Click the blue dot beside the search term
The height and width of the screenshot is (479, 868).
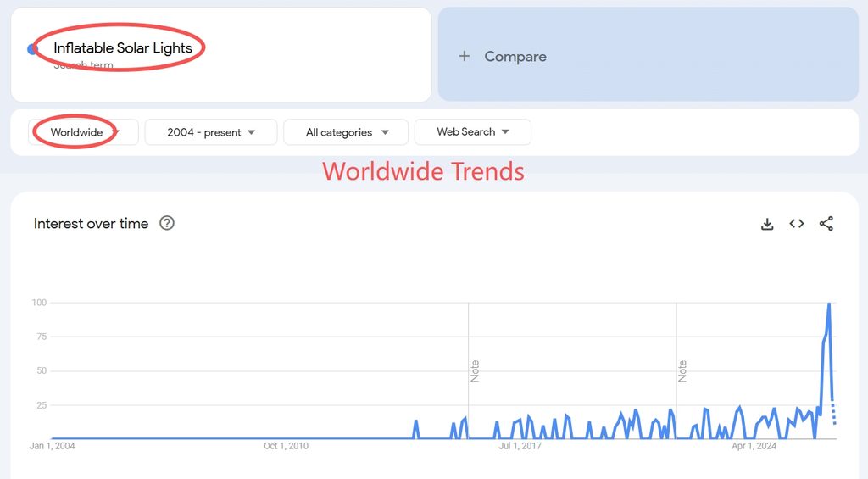click(x=31, y=49)
